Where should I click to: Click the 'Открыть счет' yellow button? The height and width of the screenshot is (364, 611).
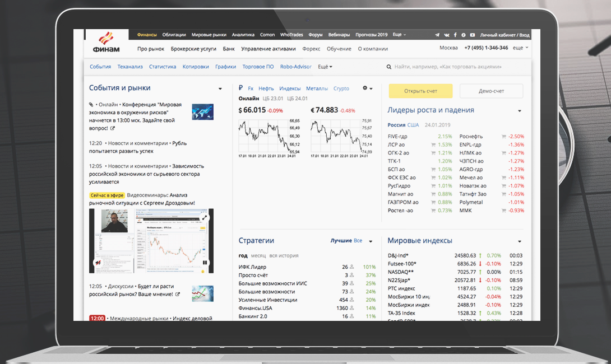coord(420,91)
